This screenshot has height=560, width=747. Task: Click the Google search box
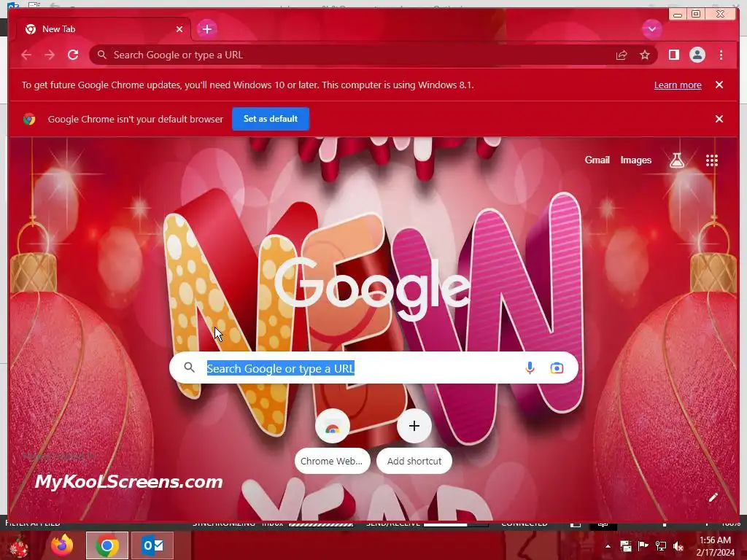(373, 367)
